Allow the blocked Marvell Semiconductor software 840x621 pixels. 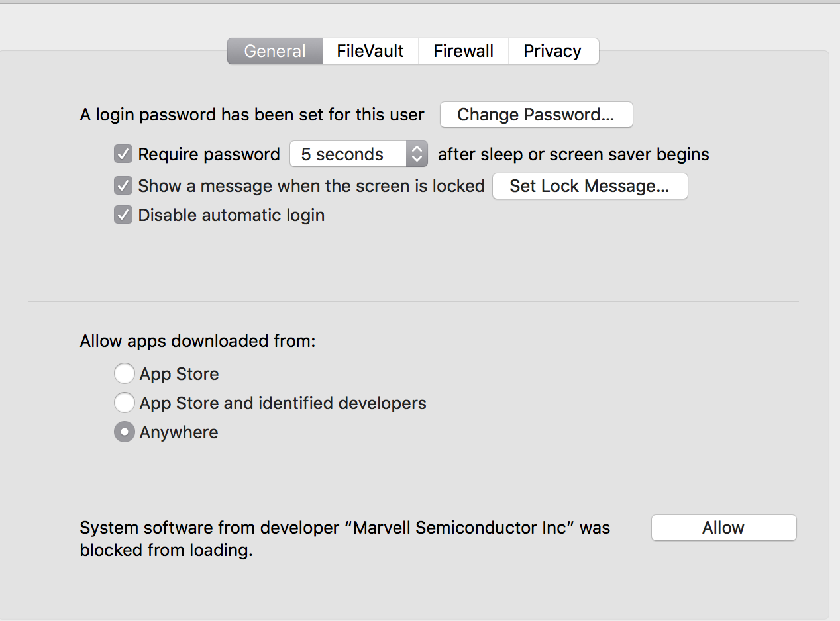(723, 528)
